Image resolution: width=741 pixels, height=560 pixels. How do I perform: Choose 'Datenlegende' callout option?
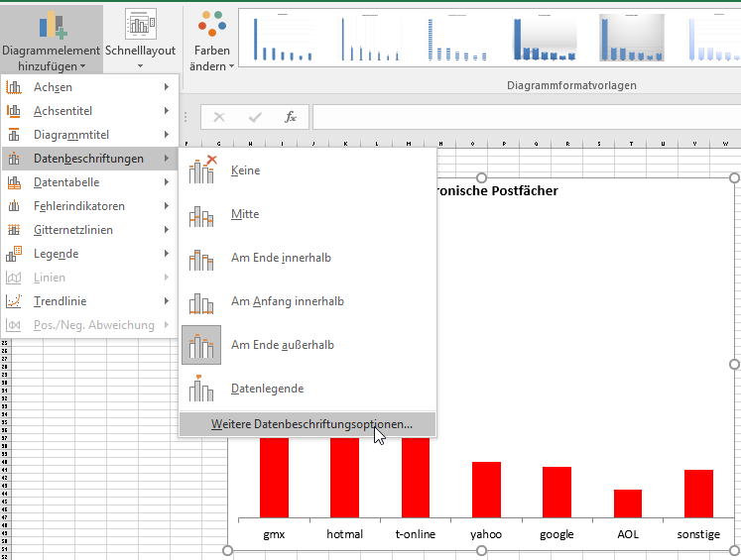tap(267, 389)
